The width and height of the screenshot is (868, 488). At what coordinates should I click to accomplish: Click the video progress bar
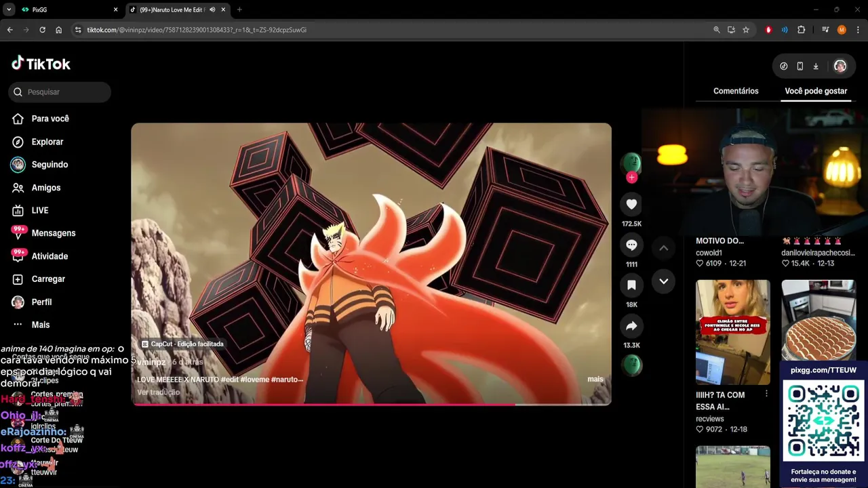point(371,404)
